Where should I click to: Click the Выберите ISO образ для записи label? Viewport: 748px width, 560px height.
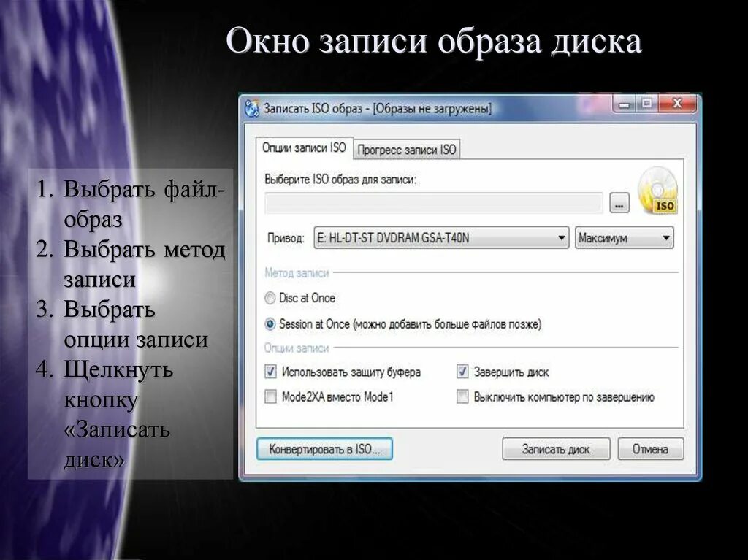tap(340, 180)
